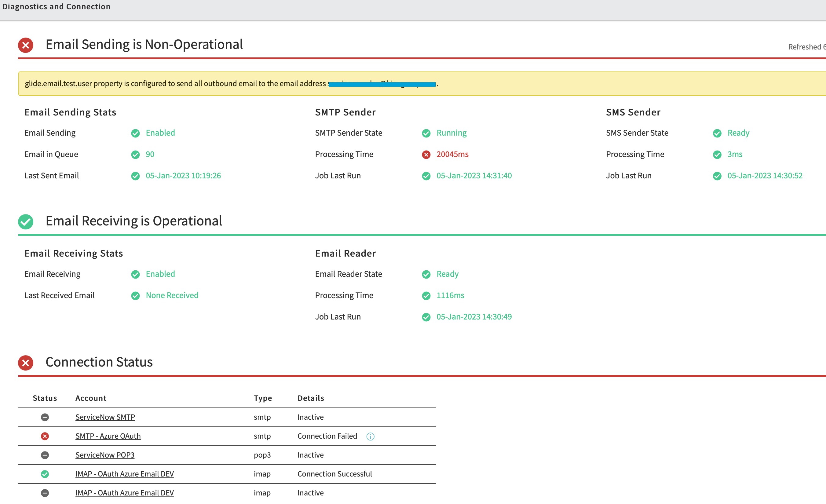Click the red error icon beside Email Sending is Non-Operational
Image resolution: width=826 pixels, height=504 pixels.
[x=25, y=45]
